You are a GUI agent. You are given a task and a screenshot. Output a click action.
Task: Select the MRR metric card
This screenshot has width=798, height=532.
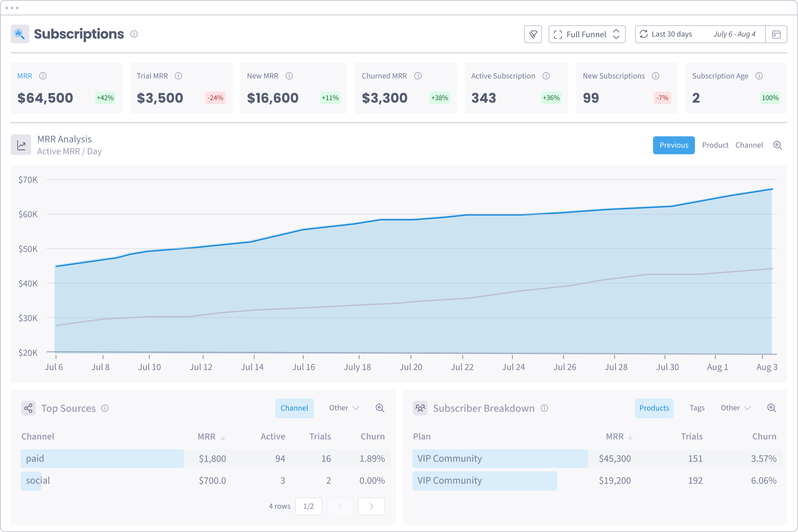pyautogui.click(x=66, y=88)
